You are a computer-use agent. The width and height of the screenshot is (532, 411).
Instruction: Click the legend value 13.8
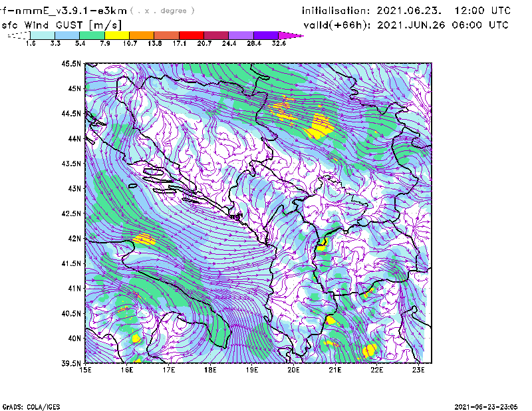154,43
